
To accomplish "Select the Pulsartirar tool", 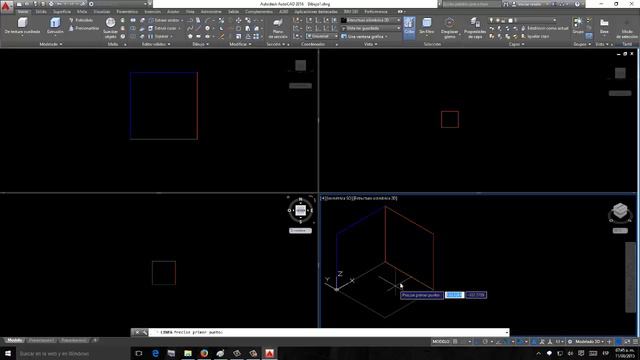I will click(84, 28).
